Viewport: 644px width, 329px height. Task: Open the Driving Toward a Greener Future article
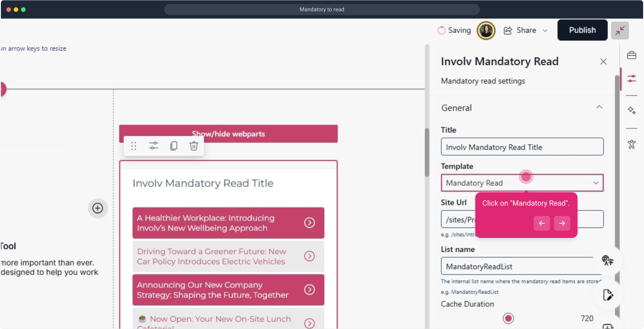[x=228, y=256]
